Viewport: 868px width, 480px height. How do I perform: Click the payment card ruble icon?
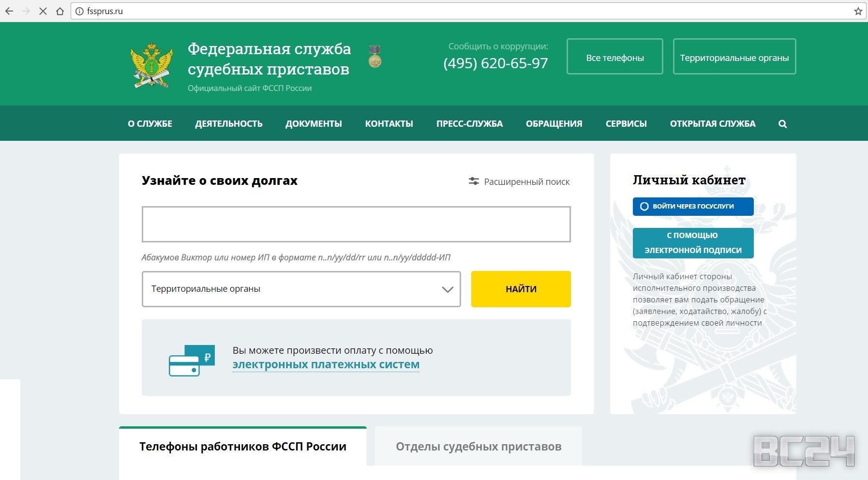[x=192, y=360]
